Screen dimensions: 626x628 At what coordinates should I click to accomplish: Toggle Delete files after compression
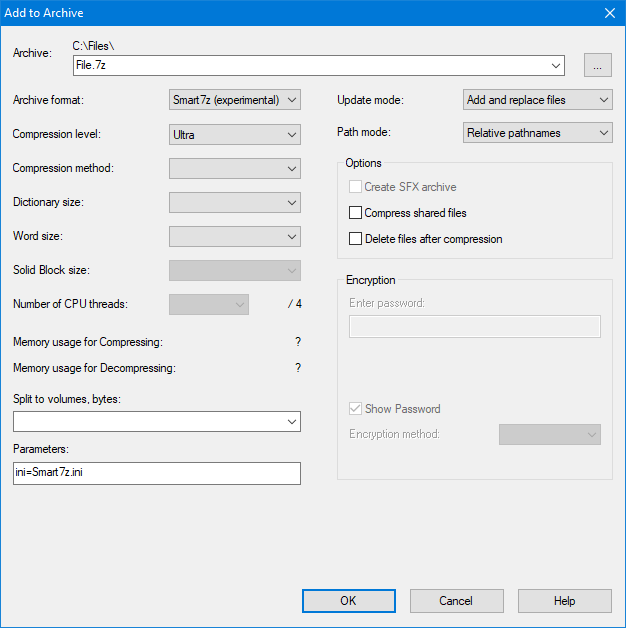tap(355, 239)
